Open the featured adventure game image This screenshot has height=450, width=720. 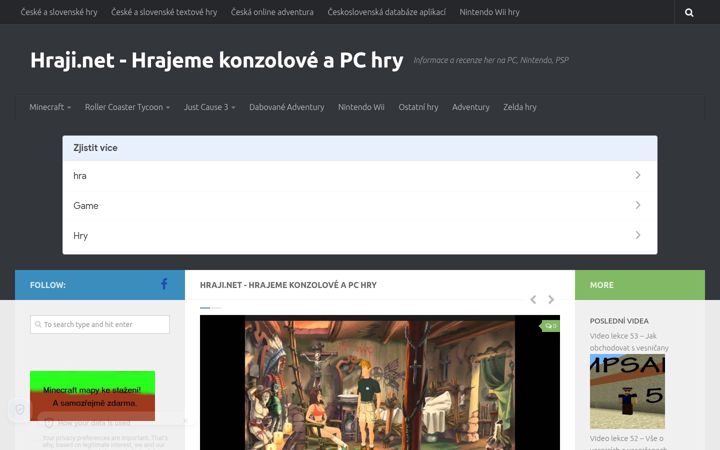click(x=380, y=382)
